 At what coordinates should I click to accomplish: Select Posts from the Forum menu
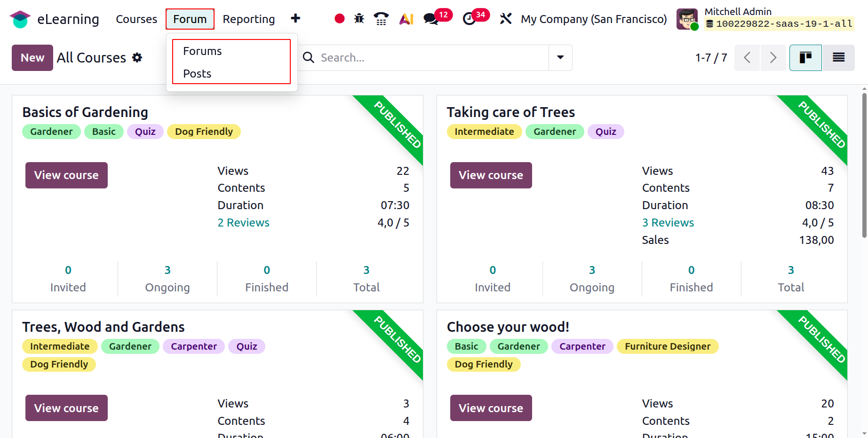(197, 74)
